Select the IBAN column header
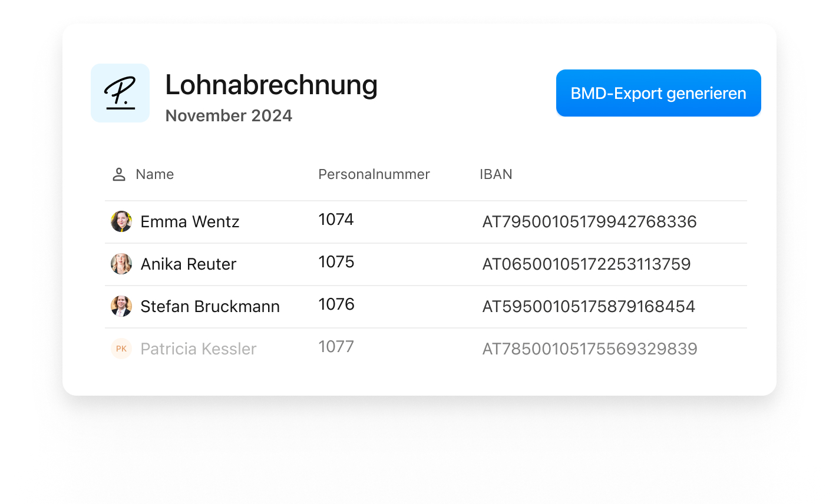Screen dimensions: 839x504 pyautogui.click(x=496, y=174)
